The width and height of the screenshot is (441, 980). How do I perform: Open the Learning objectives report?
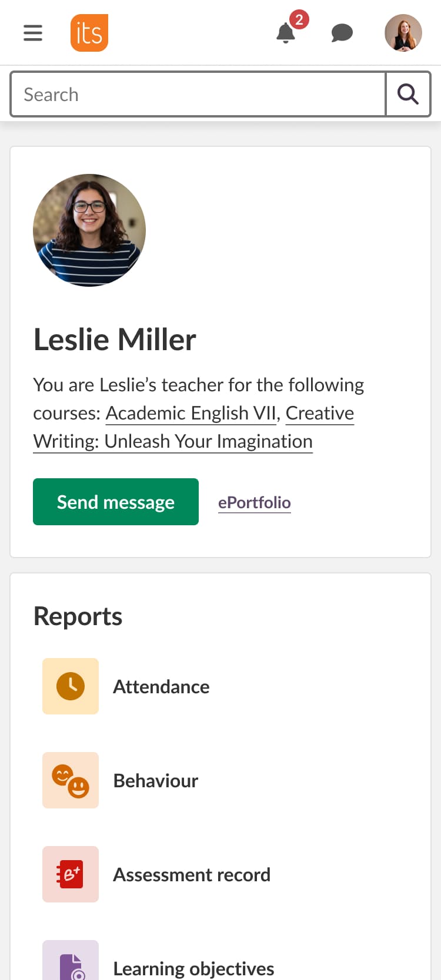tap(194, 968)
